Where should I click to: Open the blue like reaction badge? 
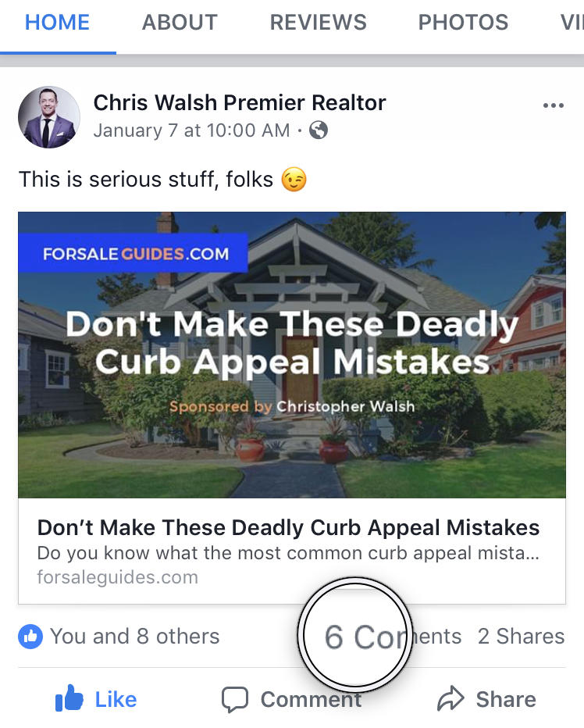pyautogui.click(x=30, y=636)
